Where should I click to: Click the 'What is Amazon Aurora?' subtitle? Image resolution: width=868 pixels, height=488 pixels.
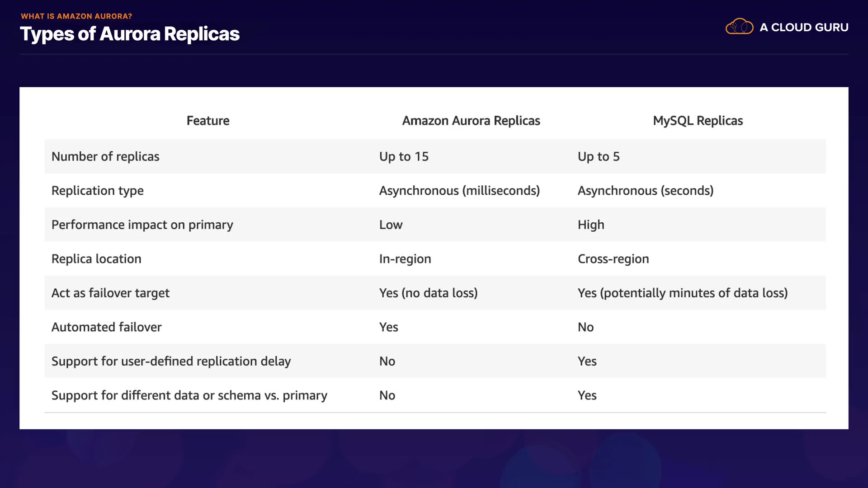point(76,16)
